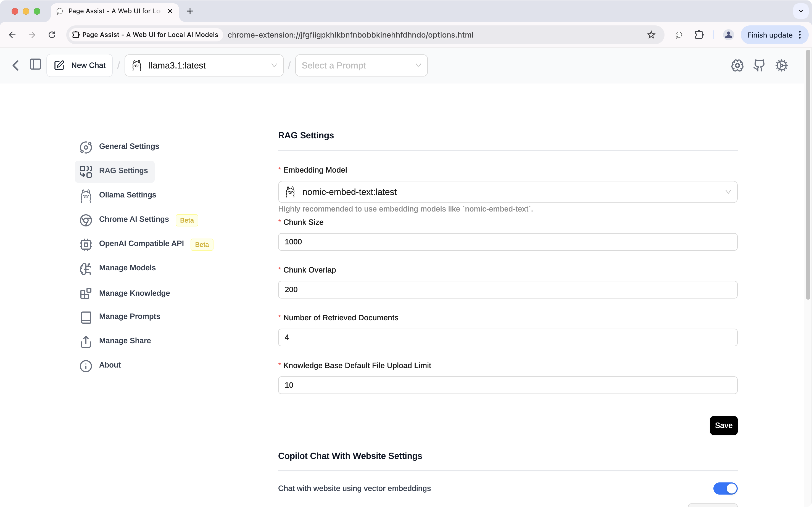This screenshot has width=812, height=507.
Task: Reload the page
Action: tap(52, 35)
